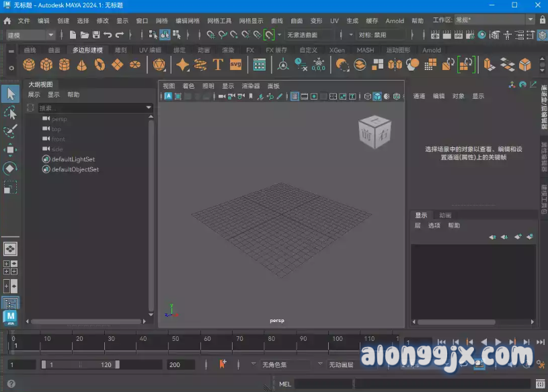Pick the Paint selection tool
This screenshot has width=548, height=392.
click(x=10, y=130)
